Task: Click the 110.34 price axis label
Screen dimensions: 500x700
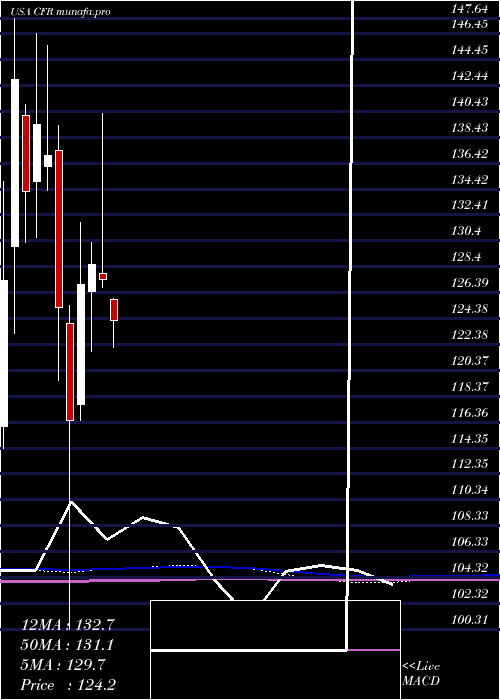Action: 470,490
